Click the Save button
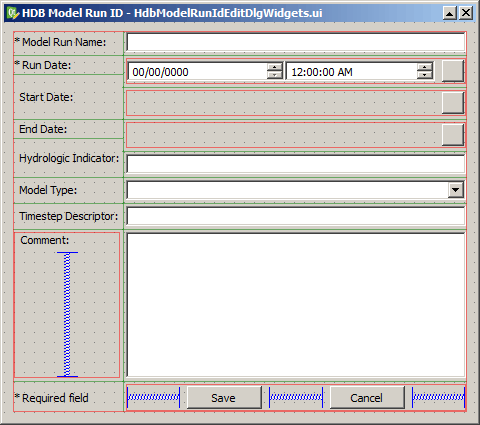Screen dimensions: 480x425 coord(224,398)
